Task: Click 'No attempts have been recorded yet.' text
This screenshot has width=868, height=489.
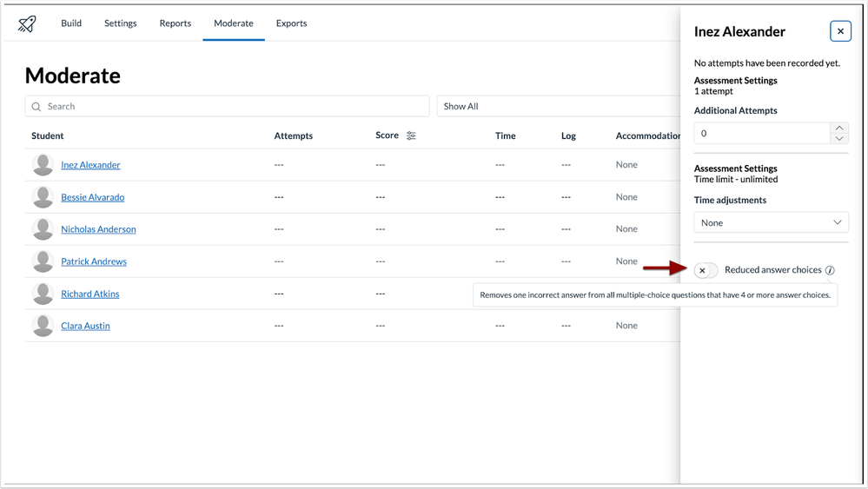Action: tap(767, 63)
